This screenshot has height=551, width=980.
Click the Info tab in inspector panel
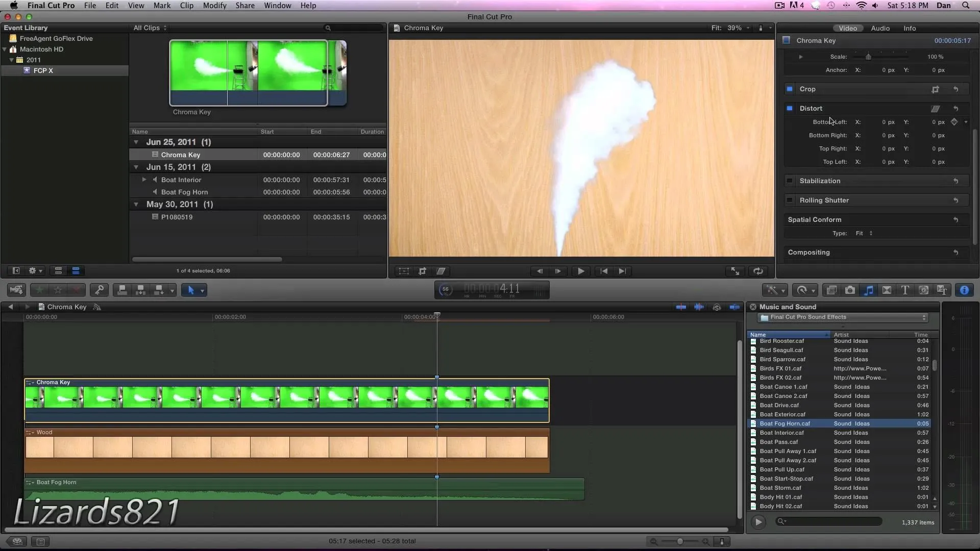(909, 28)
